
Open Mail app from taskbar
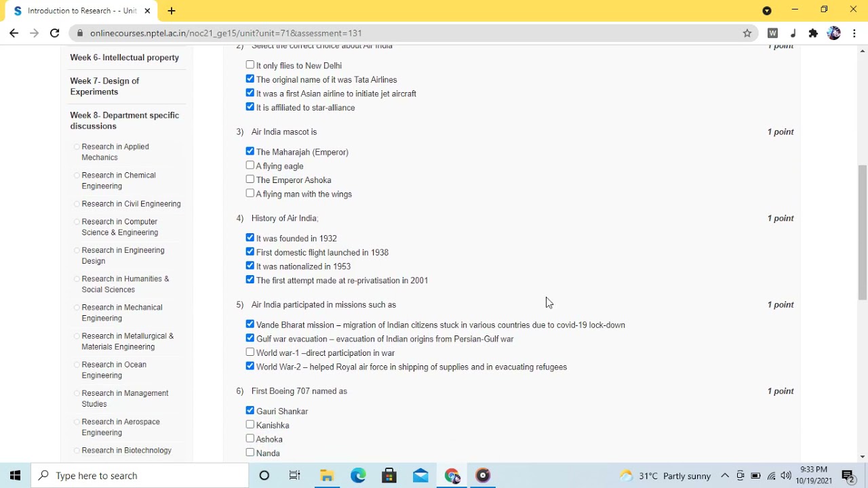pos(420,476)
